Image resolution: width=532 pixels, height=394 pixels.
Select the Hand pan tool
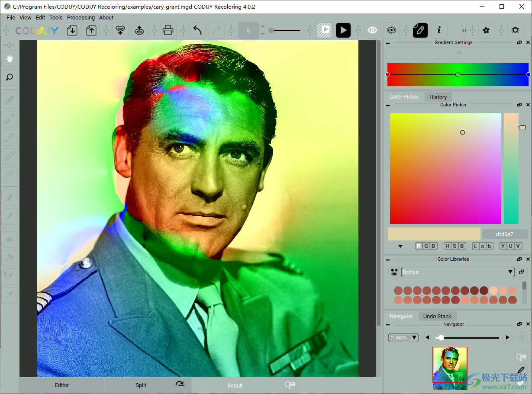coord(10,59)
